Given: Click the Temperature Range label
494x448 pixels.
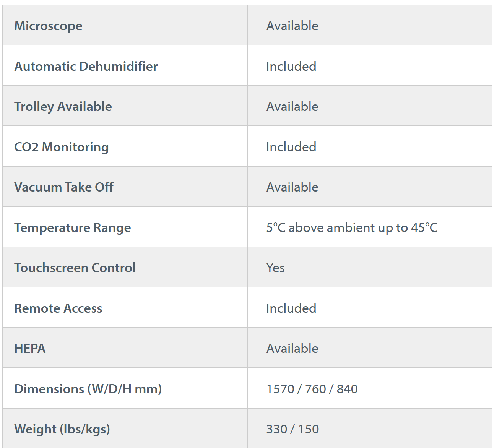Looking at the screenshot, I should point(73,228).
